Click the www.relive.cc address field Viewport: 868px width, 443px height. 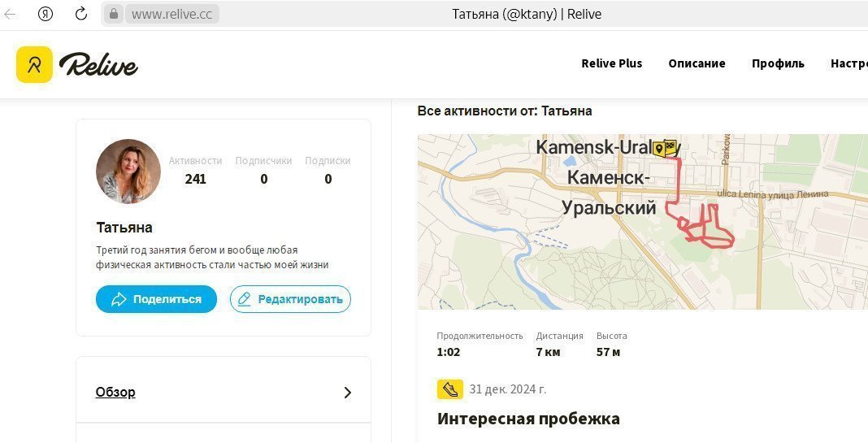click(x=171, y=14)
